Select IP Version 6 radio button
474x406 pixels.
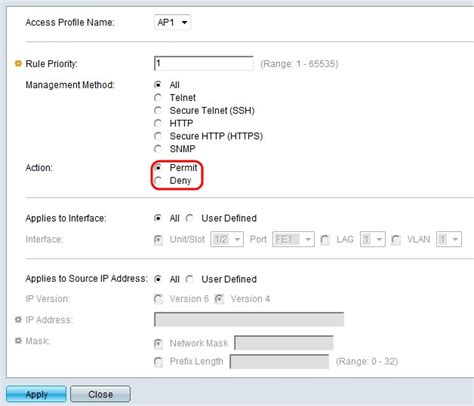[158, 299]
